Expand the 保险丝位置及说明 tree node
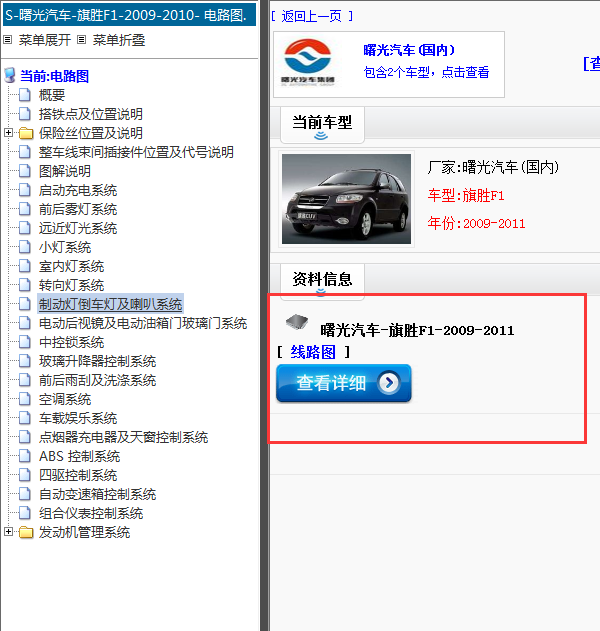Viewport: 600px width, 631px height. pyautogui.click(x=8, y=132)
